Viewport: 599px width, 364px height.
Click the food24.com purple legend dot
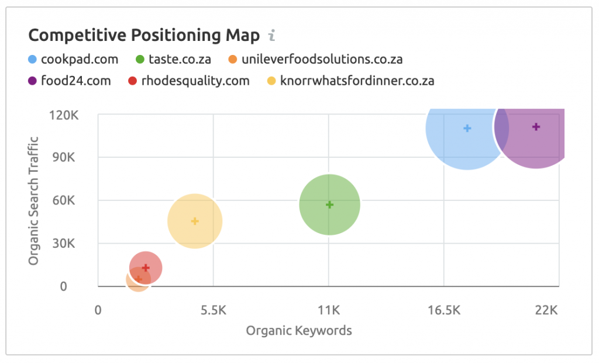tap(33, 81)
